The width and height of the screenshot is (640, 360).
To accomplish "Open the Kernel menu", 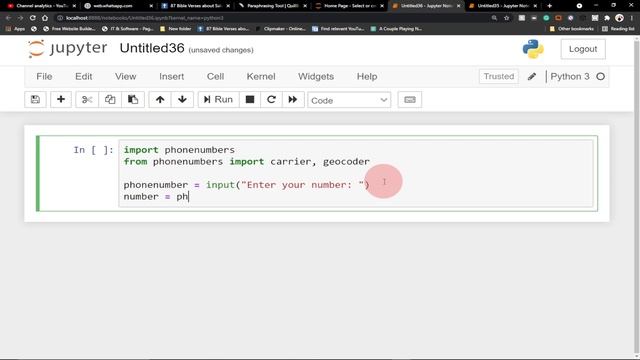I will (261, 76).
